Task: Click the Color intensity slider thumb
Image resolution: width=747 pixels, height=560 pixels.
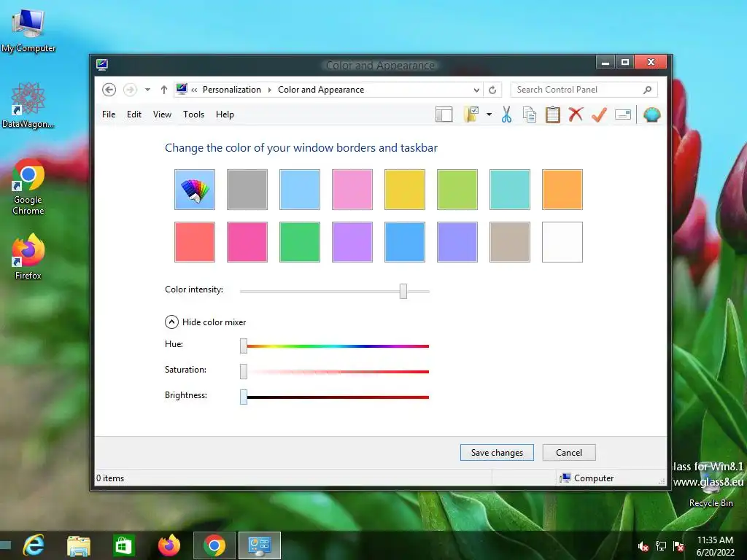Action: (403, 291)
